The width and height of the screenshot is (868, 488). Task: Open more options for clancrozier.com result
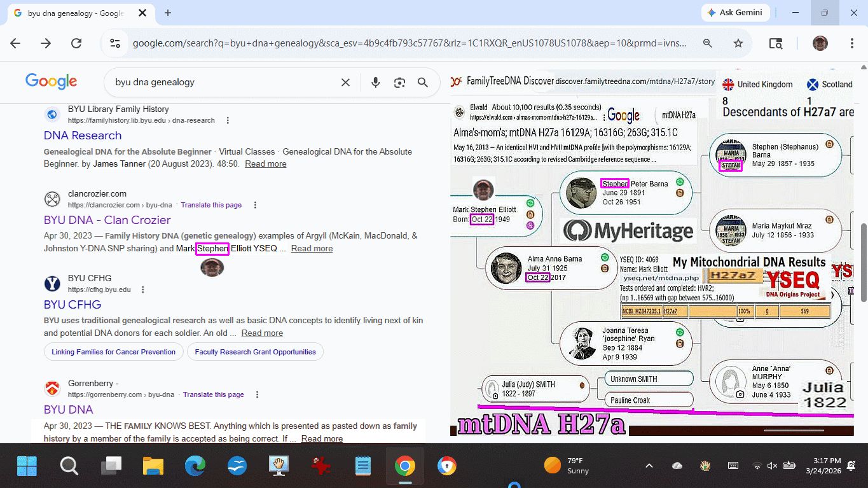click(x=255, y=205)
